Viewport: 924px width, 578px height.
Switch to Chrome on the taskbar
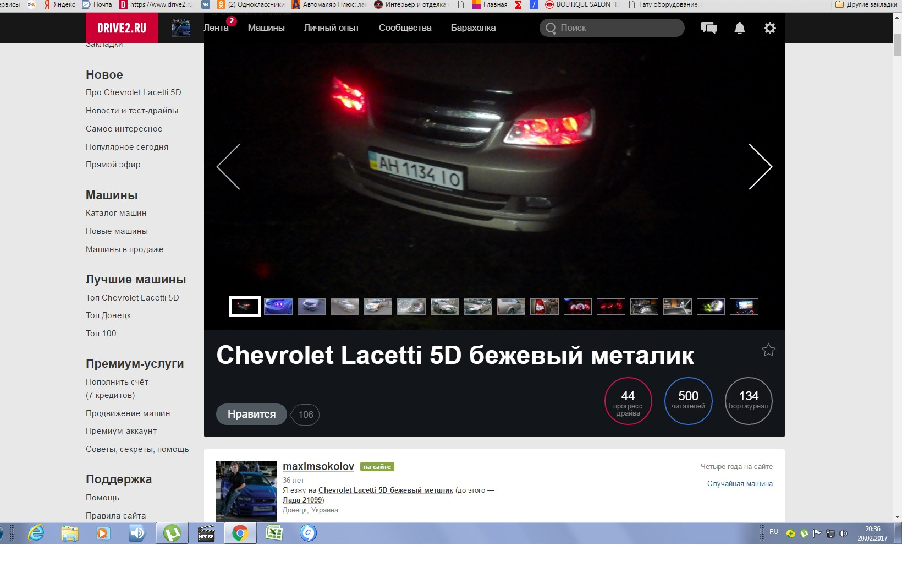click(240, 533)
